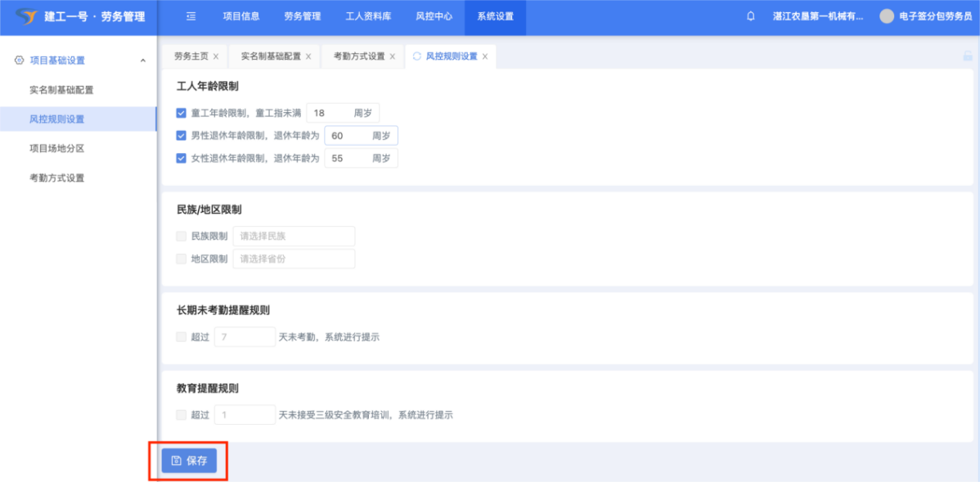Viewport: 980px width, 482px height.
Task: Enable the 民族限制 checkbox
Action: tap(182, 236)
